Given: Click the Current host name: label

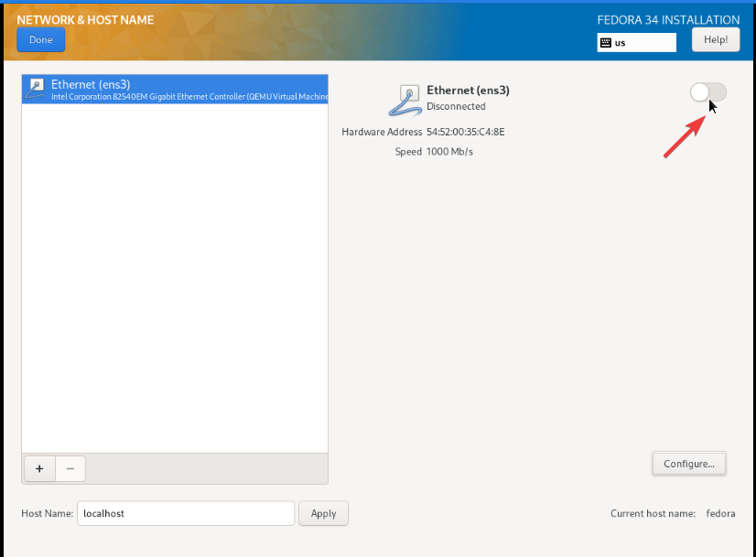Looking at the screenshot, I should pyautogui.click(x=653, y=514).
